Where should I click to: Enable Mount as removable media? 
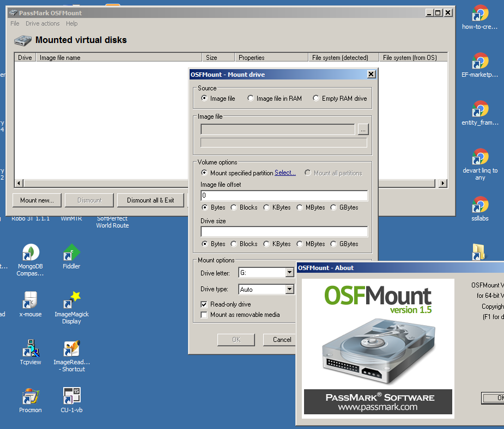coord(204,315)
